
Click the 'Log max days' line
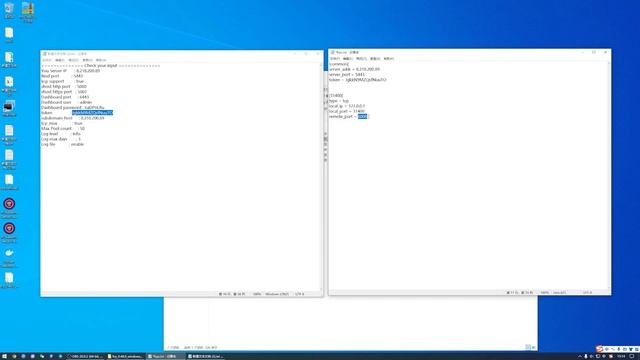tap(61, 139)
